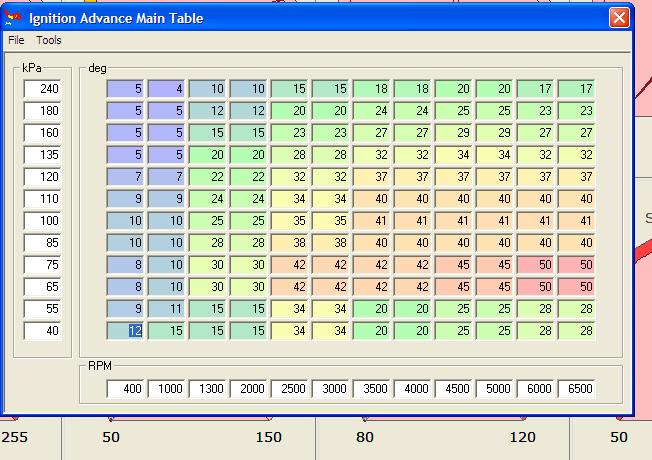Select the 85 kPa bin field
Image resolution: width=652 pixels, height=460 pixels.
click(x=42, y=243)
